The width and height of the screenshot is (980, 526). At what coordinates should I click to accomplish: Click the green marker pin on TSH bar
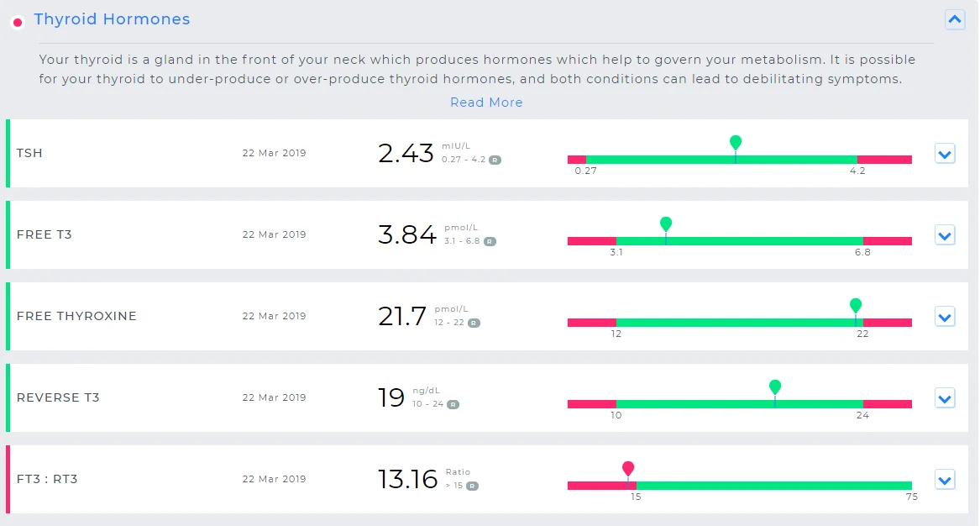click(736, 142)
